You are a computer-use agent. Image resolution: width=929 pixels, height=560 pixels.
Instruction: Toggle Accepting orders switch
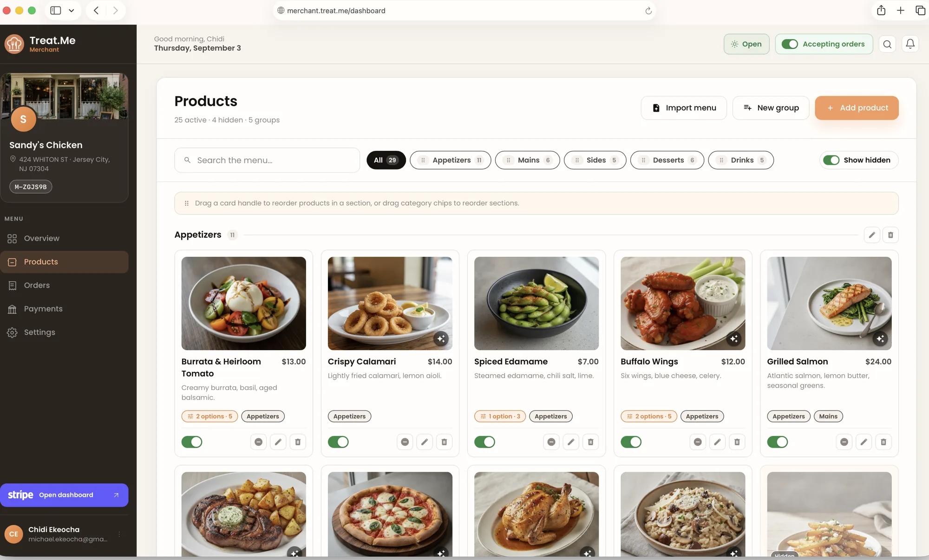tap(790, 44)
